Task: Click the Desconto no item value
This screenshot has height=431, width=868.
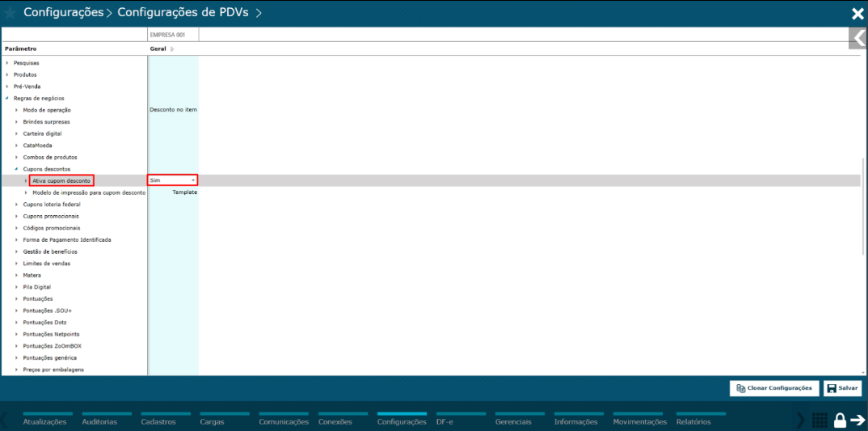Action: [x=173, y=110]
